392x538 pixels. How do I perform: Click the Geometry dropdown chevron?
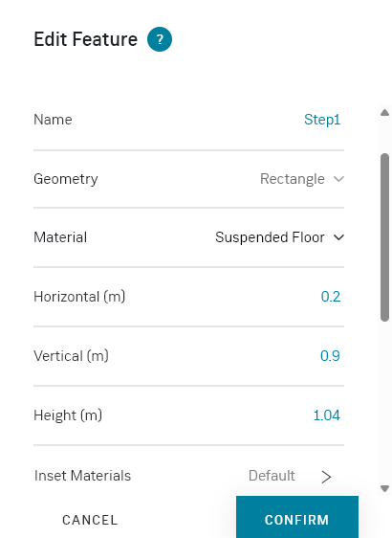tap(338, 179)
